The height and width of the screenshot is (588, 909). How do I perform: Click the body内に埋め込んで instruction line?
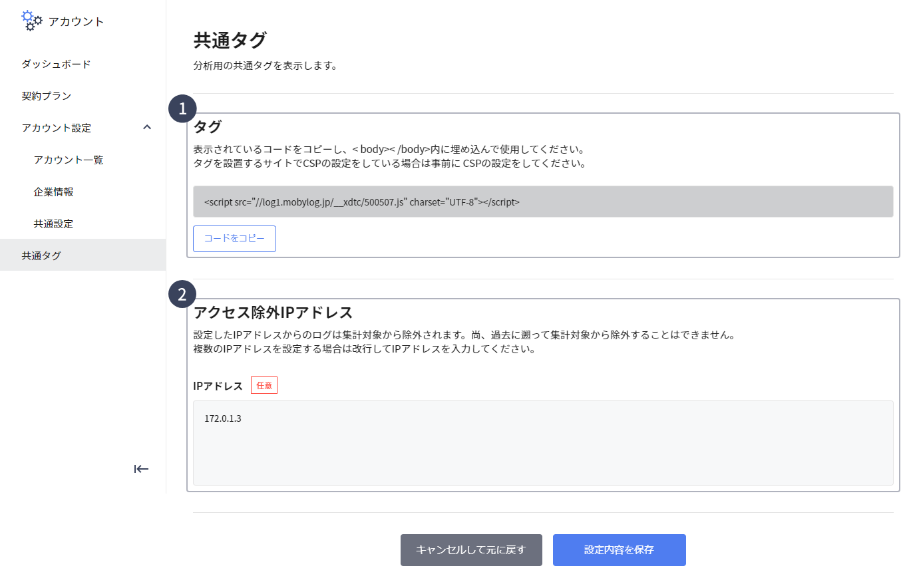[x=389, y=149]
